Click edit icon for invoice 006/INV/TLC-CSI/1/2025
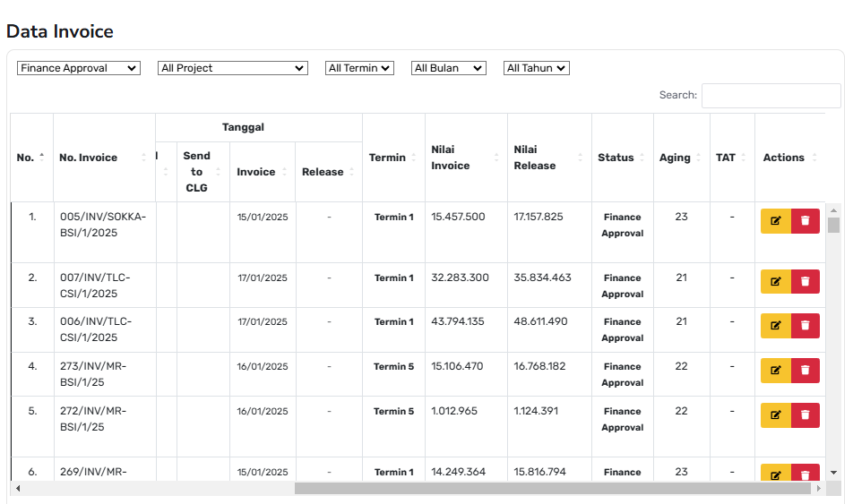Screen dimensions: 853x504 (776, 325)
